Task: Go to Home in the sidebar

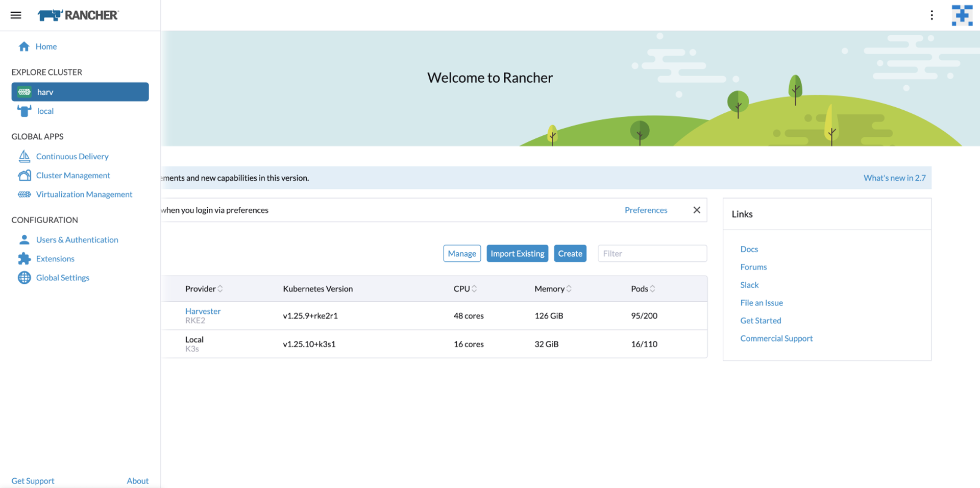Action: [46, 46]
